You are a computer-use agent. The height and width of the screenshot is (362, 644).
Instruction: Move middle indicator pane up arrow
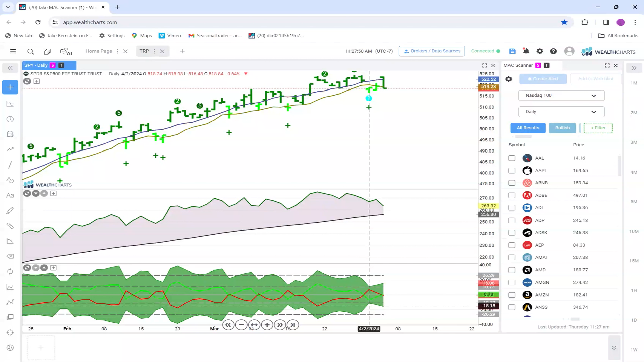point(44,193)
